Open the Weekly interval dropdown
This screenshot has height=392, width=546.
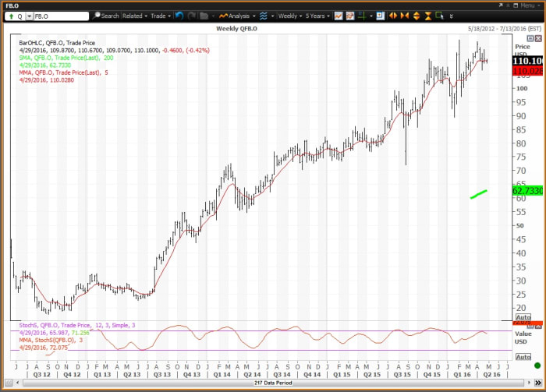(x=290, y=16)
